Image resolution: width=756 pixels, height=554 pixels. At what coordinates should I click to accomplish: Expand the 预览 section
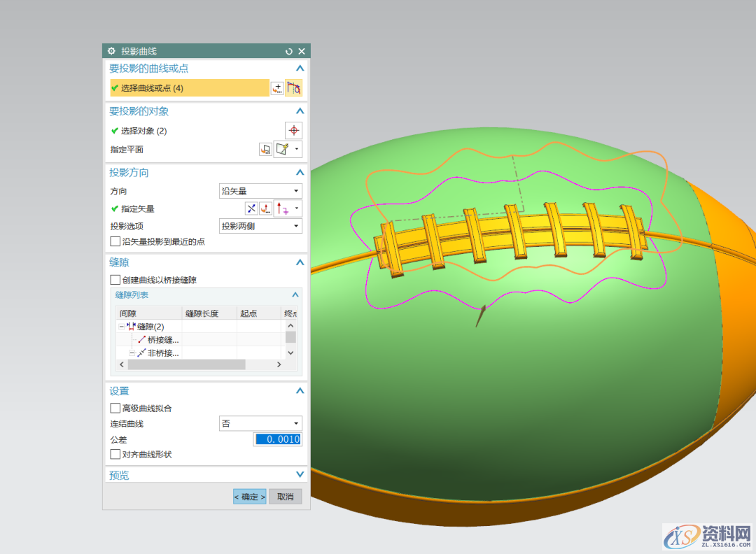300,475
